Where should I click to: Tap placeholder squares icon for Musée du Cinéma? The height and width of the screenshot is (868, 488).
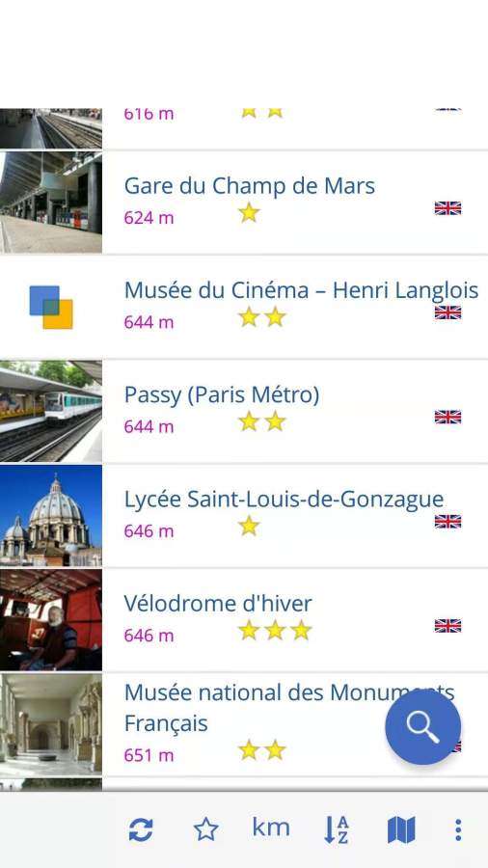[51, 308]
